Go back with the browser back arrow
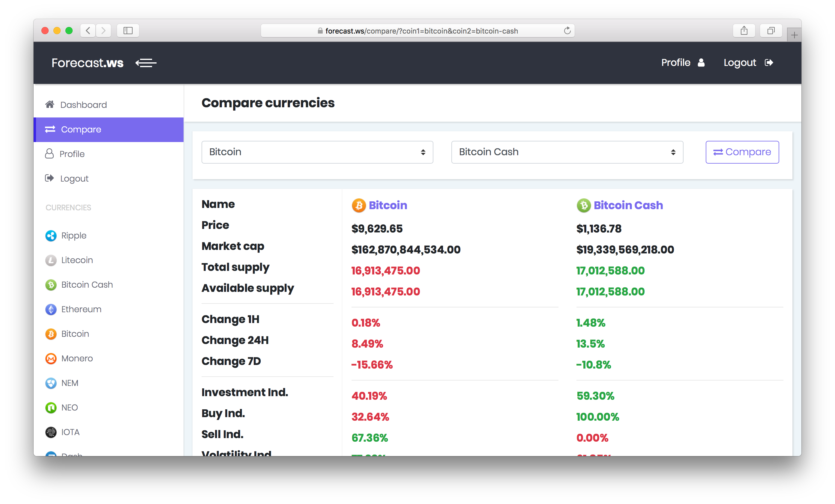 88,31
